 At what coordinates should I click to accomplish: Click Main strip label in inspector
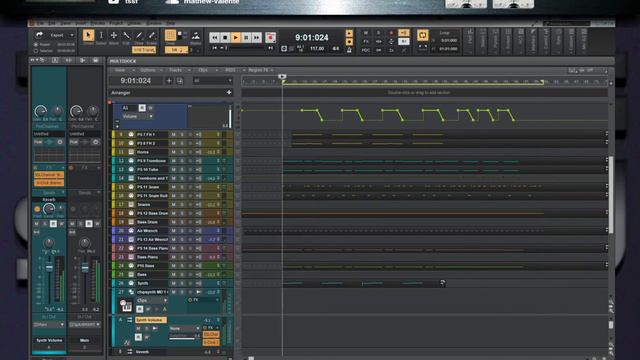pyautogui.click(x=84, y=340)
